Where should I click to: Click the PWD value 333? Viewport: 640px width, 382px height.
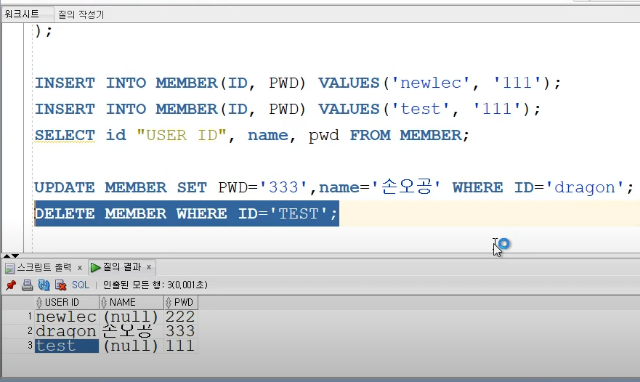[180, 331]
